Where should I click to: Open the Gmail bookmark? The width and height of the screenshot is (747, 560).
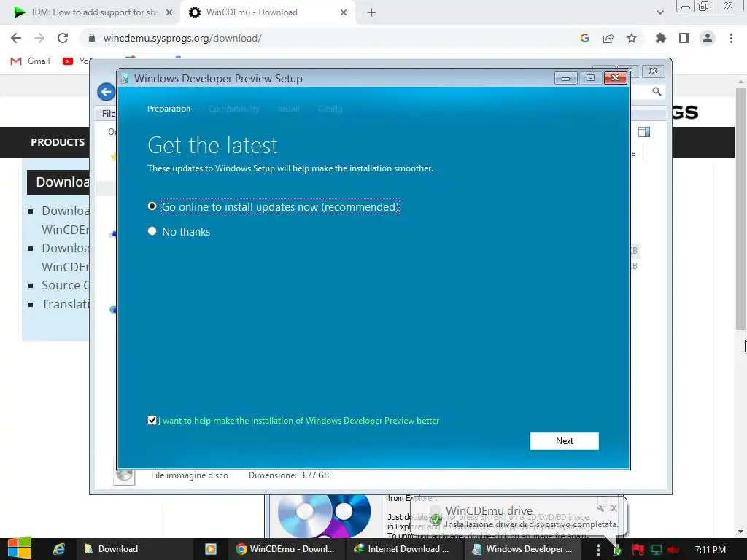(30, 61)
